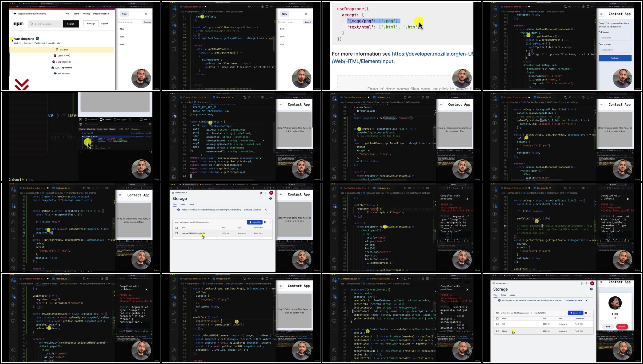Click the sidebar toggle icon below the prototype Array row
643x364 pixels.
150,152
